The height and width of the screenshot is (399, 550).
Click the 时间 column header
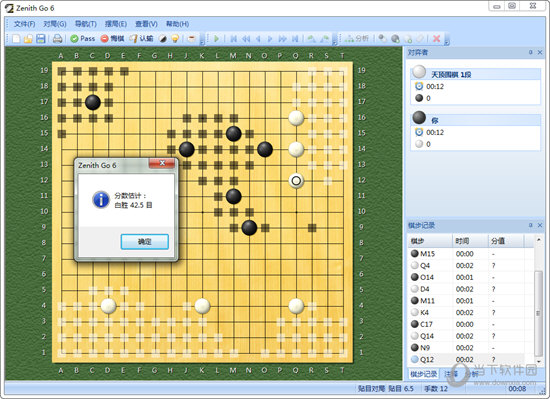pyautogui.click(x=470, y=241)
